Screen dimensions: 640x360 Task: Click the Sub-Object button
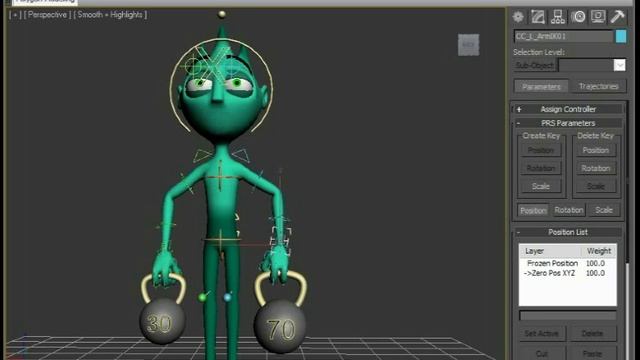(x=534, y=65)
